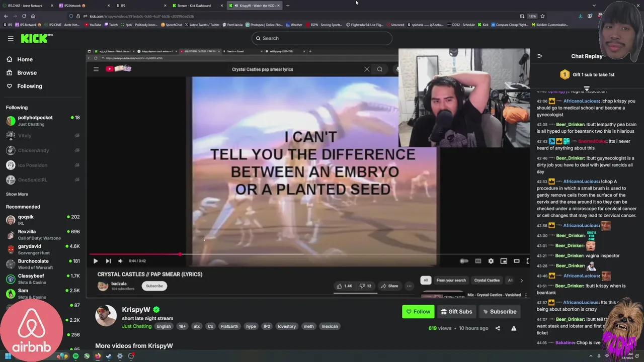Seek on the video progress bar
Screen dimensions: 644x362
click(308, 254)
